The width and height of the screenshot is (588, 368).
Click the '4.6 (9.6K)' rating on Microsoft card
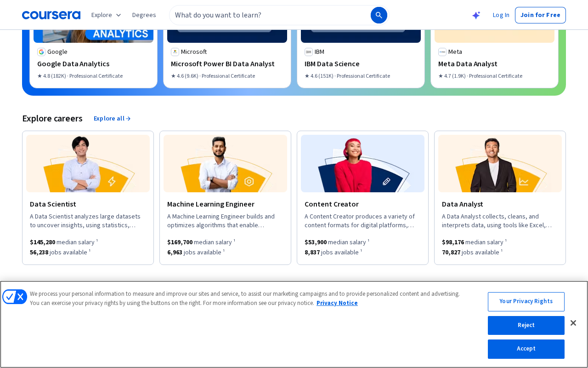[185, 76]
